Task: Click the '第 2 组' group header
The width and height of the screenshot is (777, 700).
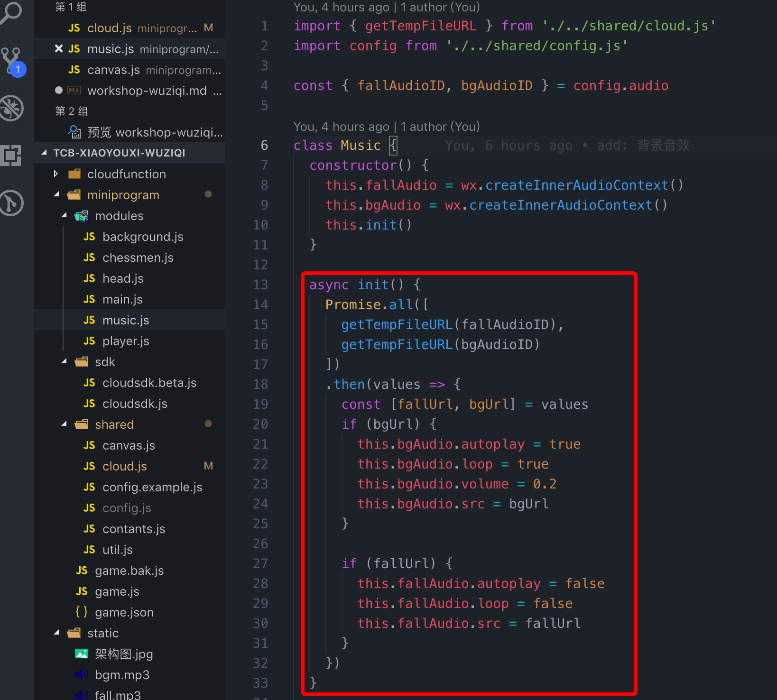Action: (72, 111)
